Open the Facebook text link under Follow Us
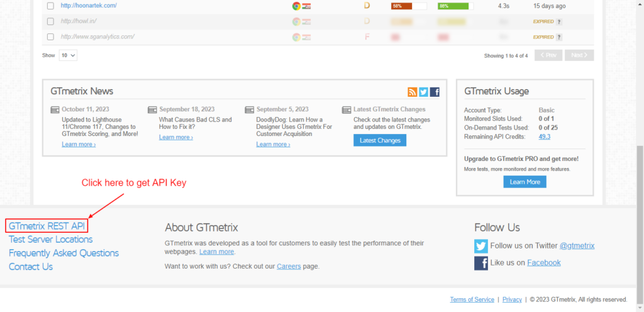The width and height of the screenshot is (644, 312). (544, 263)
